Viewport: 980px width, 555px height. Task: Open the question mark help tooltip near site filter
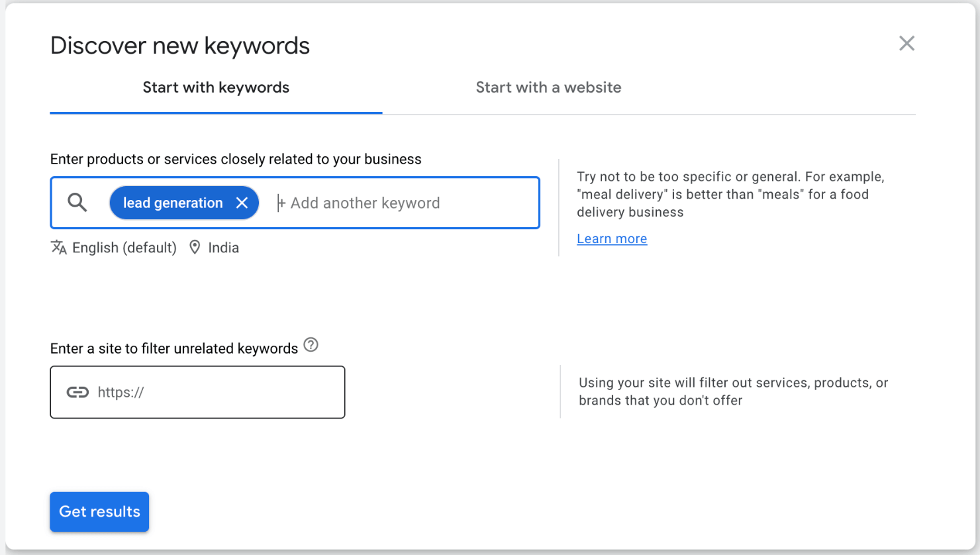point(311,345)
